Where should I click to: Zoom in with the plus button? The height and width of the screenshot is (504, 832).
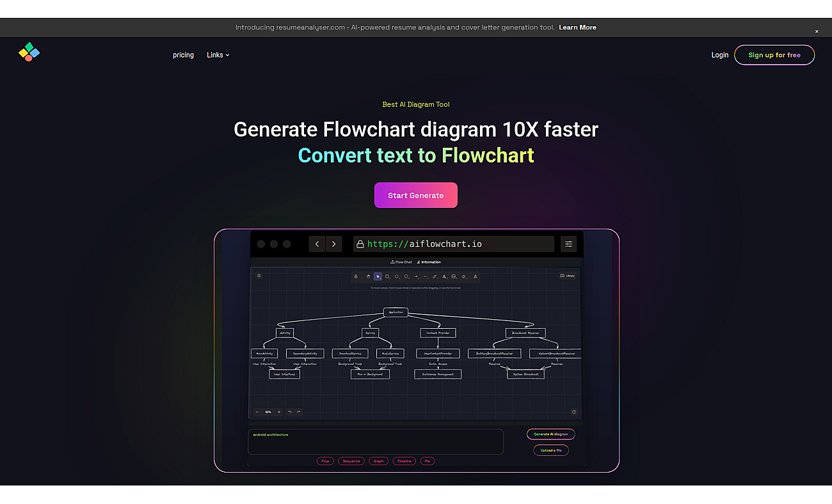[279, 412]
